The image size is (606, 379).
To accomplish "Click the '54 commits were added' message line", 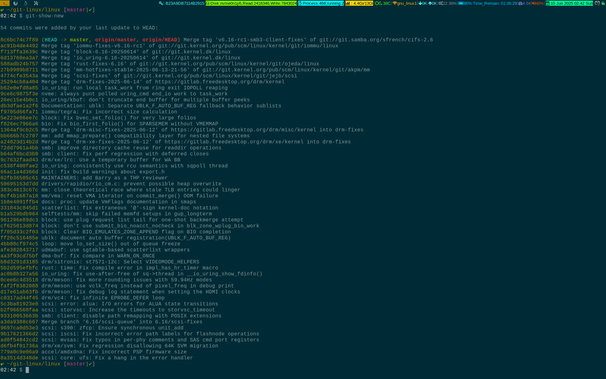I will point(79,28).
